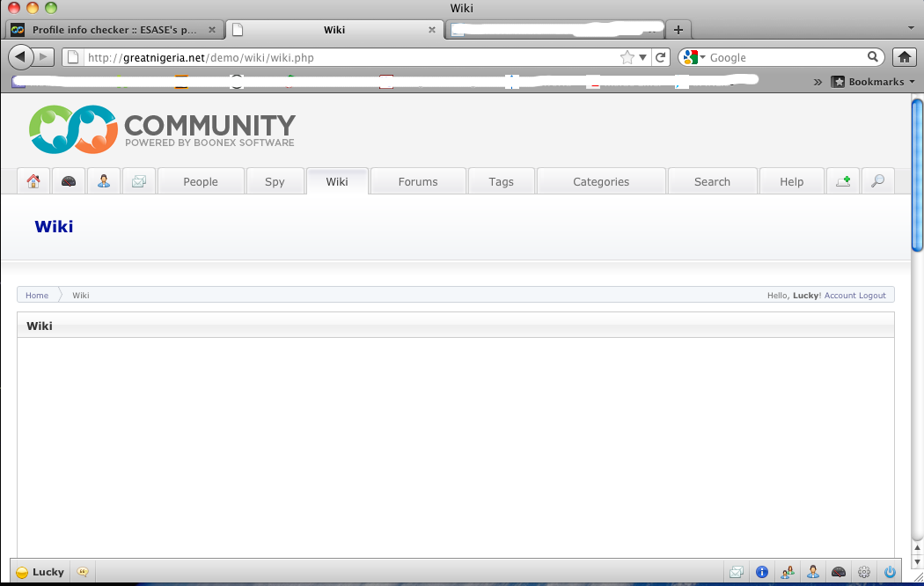Bookmark page with the star icon
Image resolution: width=924 pixels, height=586 pixels.
pos(627,57)
